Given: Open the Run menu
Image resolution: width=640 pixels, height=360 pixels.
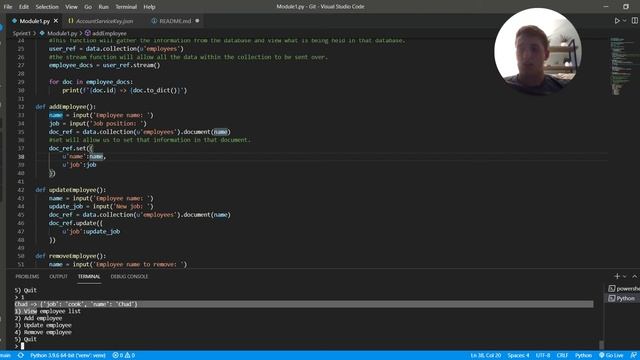Looking at the screenshot, I should 104,7.
